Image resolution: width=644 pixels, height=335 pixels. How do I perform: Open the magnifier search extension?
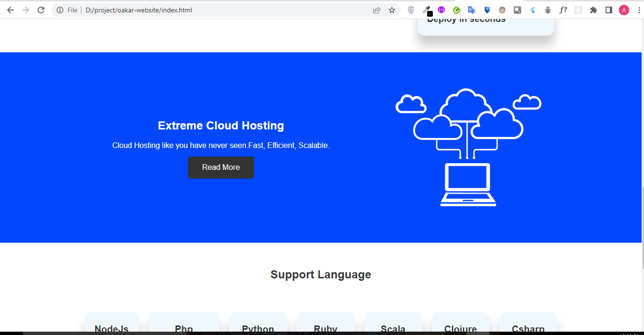517,10
